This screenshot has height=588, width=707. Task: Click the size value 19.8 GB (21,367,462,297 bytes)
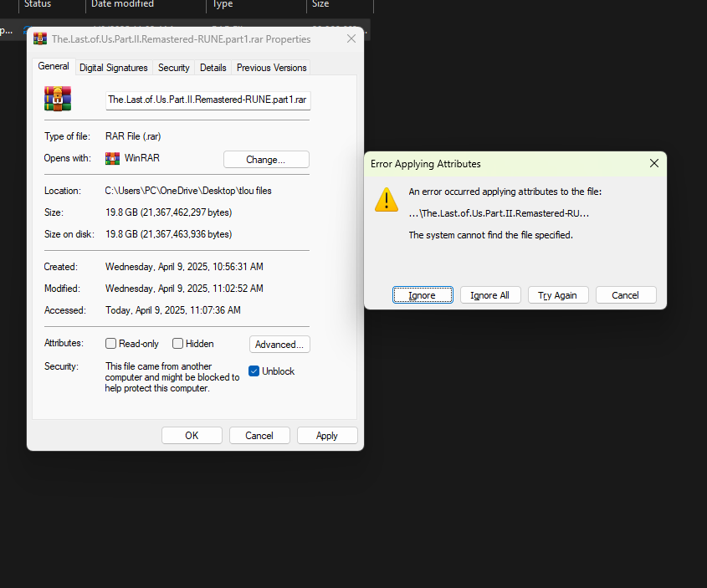(x=169, y=212)
